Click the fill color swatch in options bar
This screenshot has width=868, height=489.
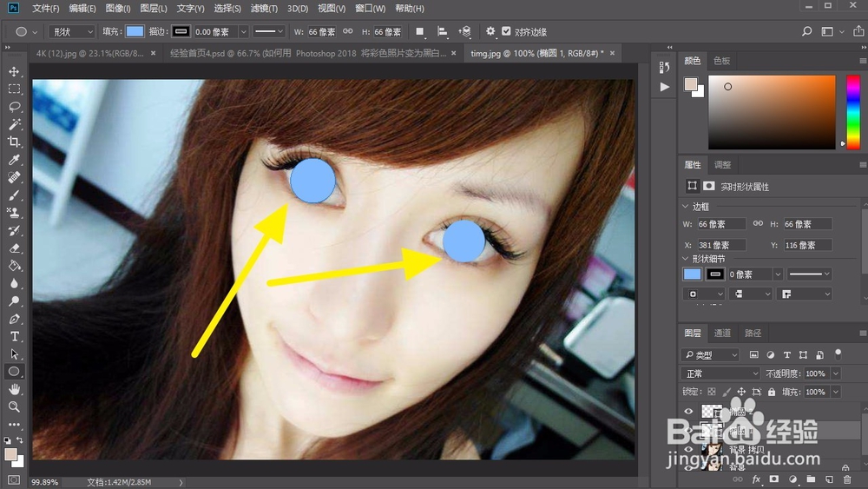point(135,31)
